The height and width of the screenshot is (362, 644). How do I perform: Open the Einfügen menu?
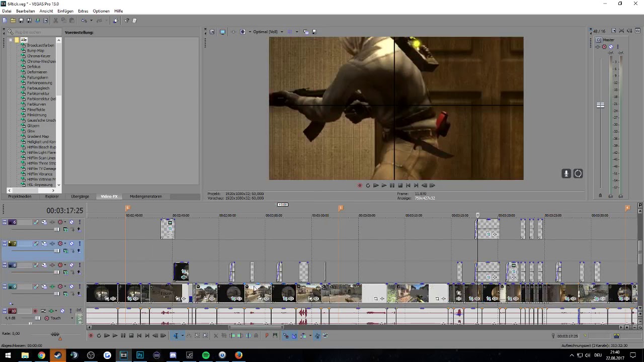click(65, 11)
